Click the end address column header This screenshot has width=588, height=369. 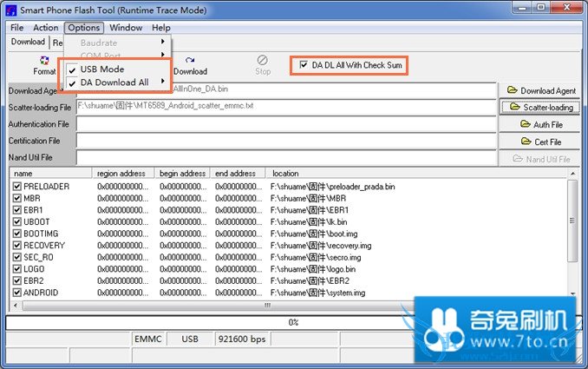(x=238, y=174)
